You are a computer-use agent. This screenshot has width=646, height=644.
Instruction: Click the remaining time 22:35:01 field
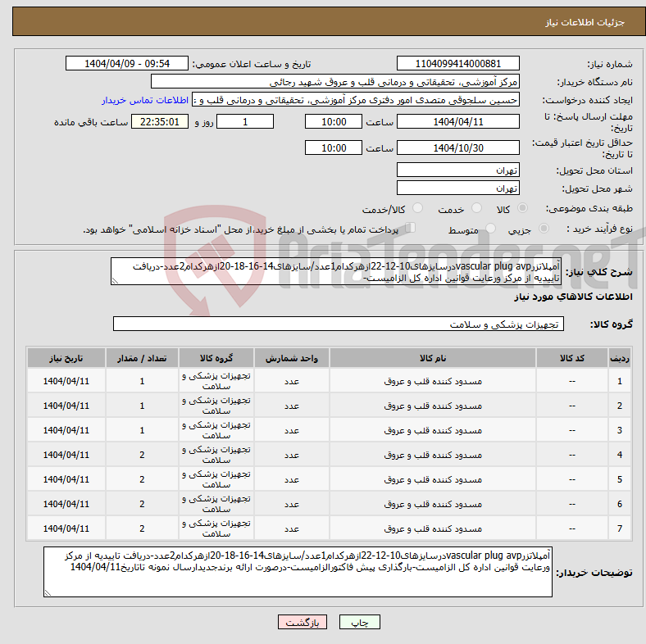160,122
